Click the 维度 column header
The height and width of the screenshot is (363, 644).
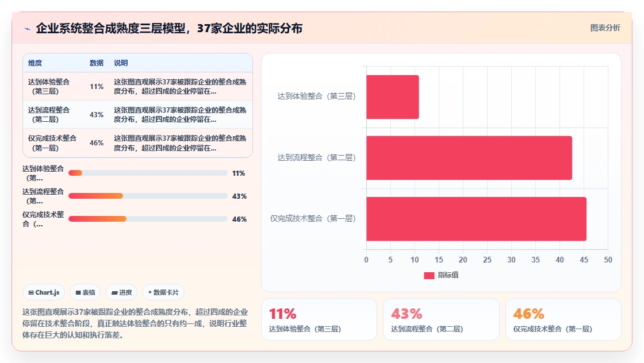(x=35, y=63)
